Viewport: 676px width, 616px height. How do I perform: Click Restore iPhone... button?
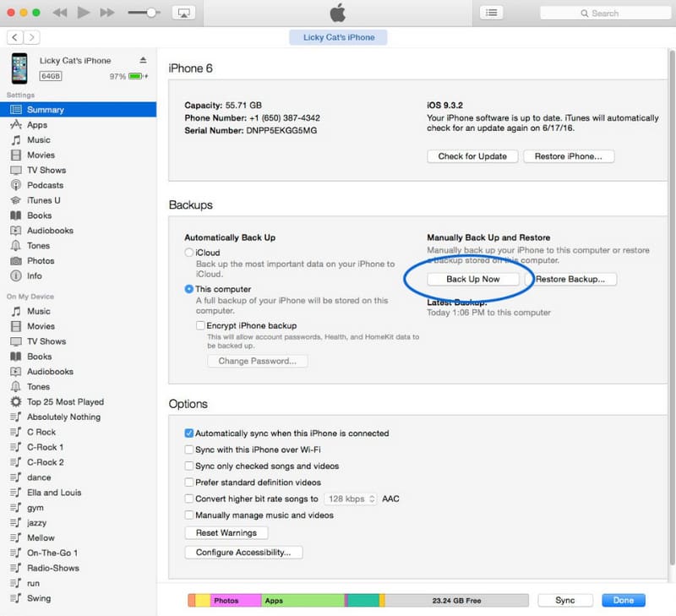569,156
